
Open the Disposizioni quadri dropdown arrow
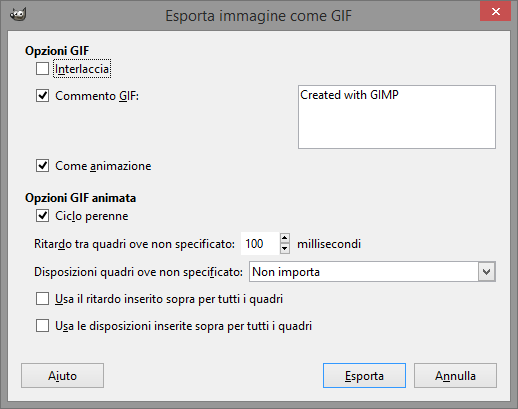[487, 272]
